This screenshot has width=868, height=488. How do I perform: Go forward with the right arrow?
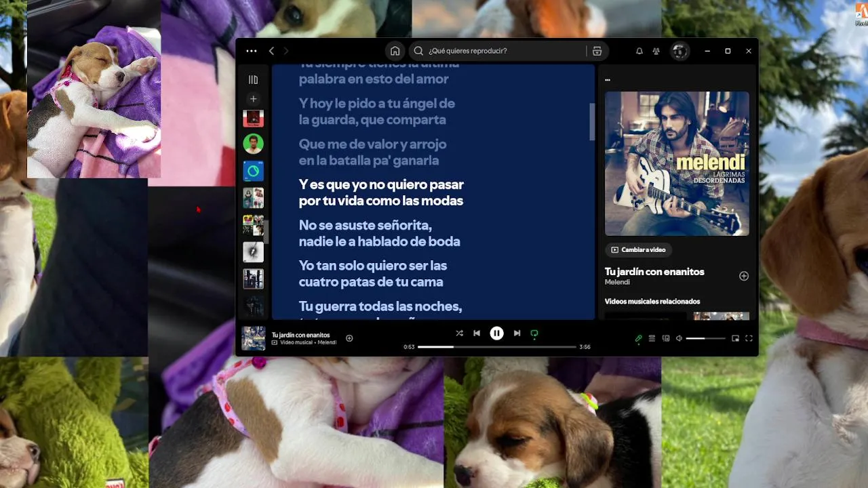pyautogui.click(x=285, y=51)
